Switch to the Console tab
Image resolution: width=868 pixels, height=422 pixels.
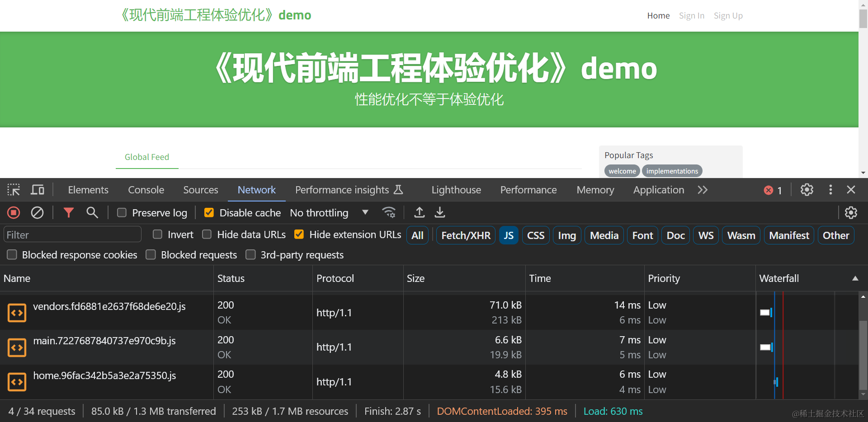tap(146, 190)
